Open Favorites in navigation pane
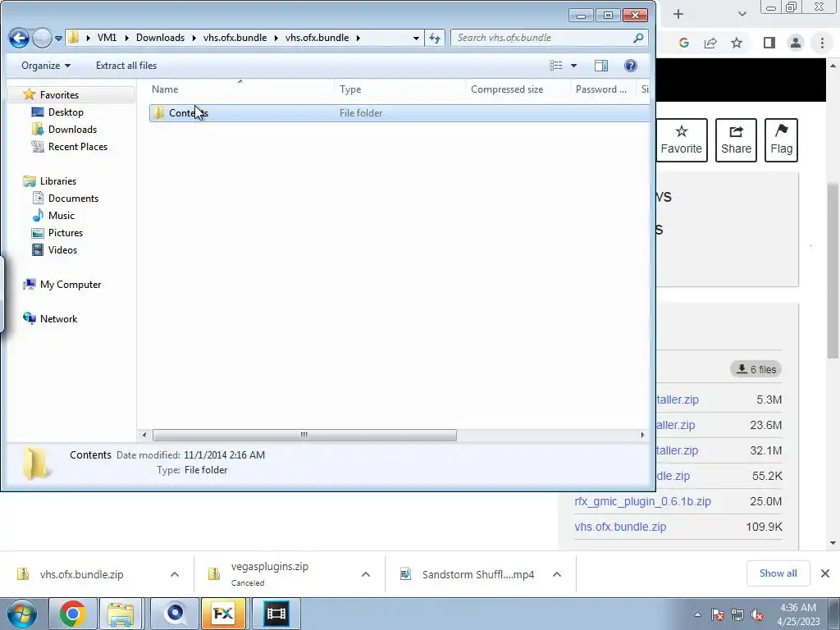 (59, 95)
